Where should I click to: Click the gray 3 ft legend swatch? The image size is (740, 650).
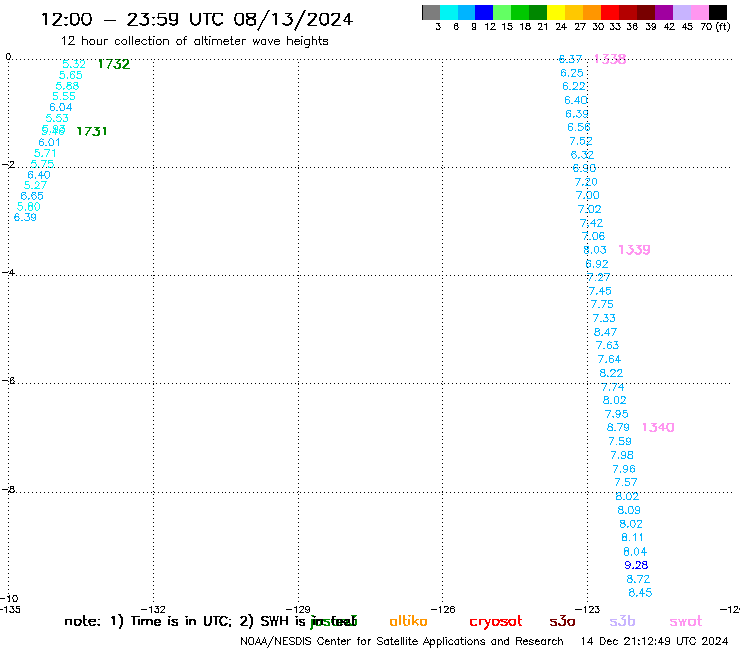point(431,12)
